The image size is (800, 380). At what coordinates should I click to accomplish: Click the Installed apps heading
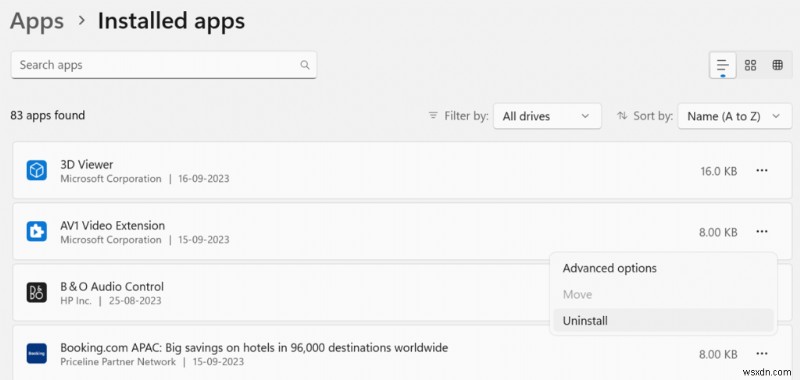(x=171, y=21)
